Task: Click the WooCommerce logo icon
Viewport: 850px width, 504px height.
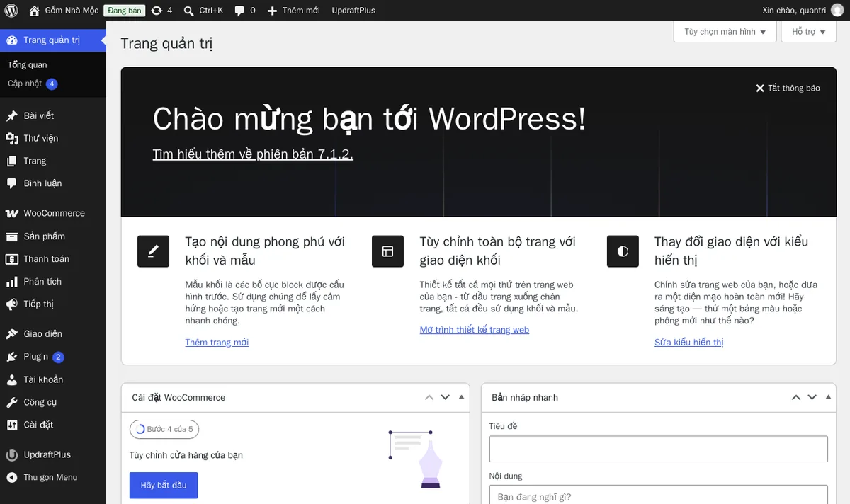Action: point(12,213)
